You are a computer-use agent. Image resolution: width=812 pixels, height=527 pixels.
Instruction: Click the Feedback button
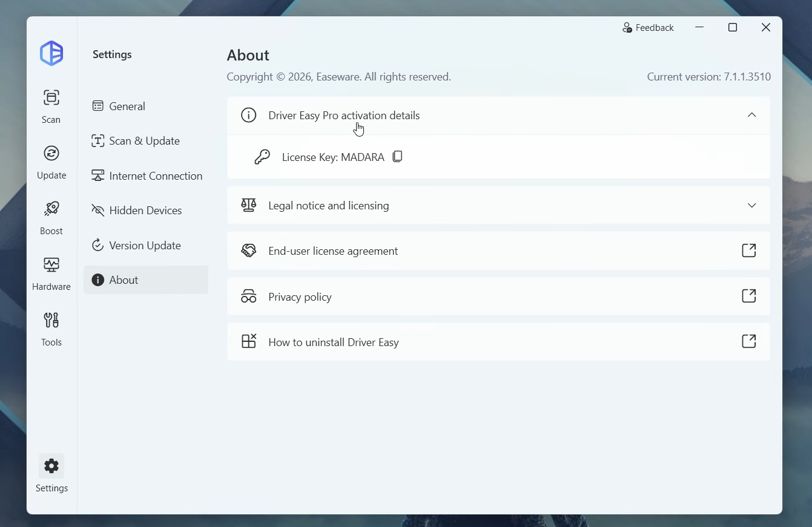point(648,28)
